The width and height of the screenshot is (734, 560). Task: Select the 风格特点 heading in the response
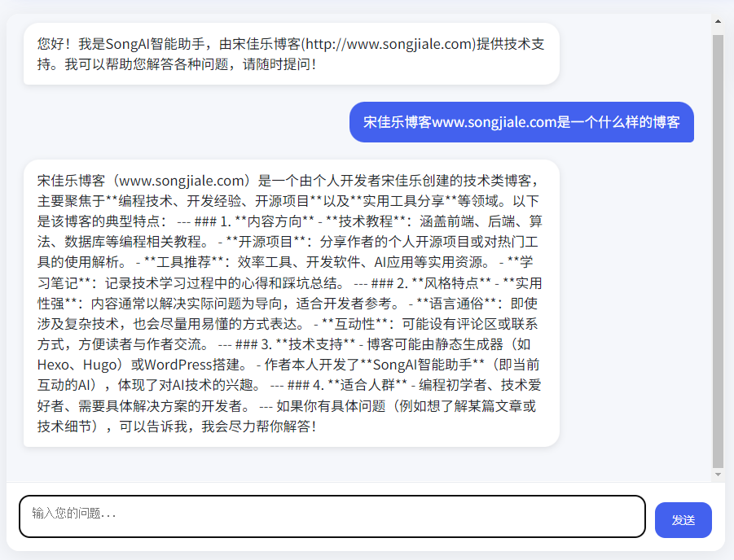[452, 283]
